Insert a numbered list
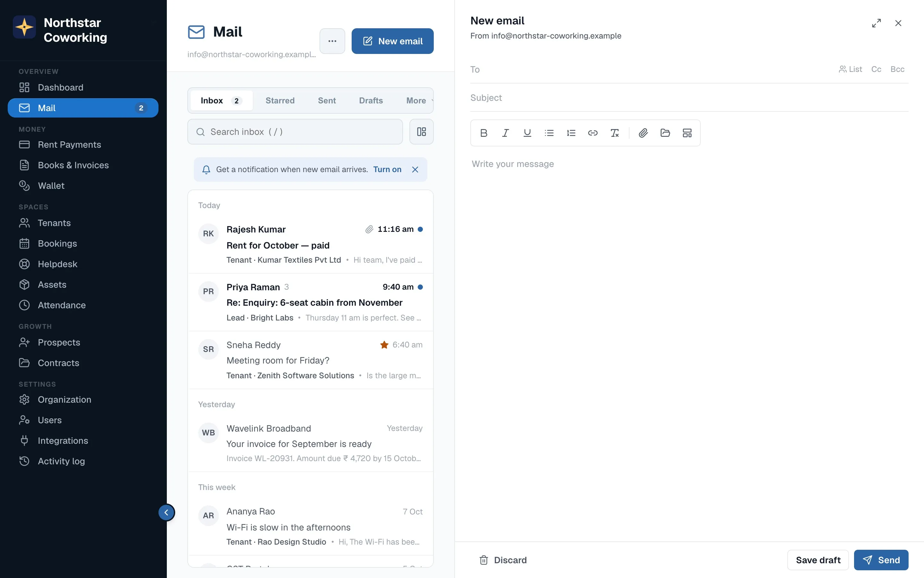The height and width of the screenshot is (578, 924). click(x=571, y=133)
